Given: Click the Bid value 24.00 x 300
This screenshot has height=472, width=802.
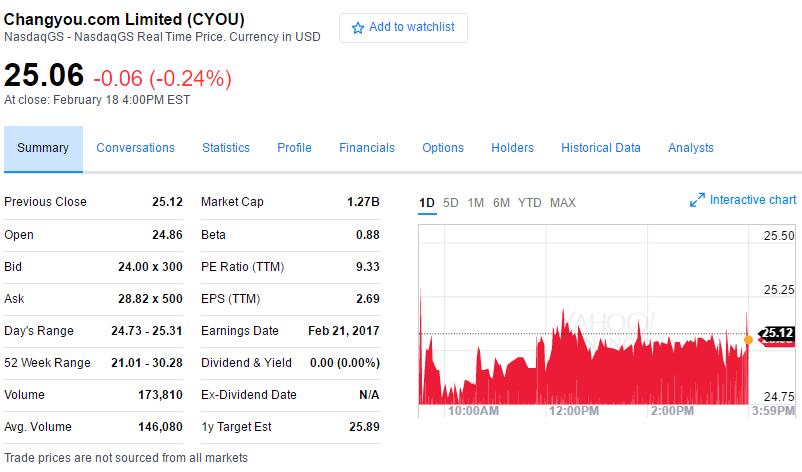Looking at the screenshot, I should point(150,267).
